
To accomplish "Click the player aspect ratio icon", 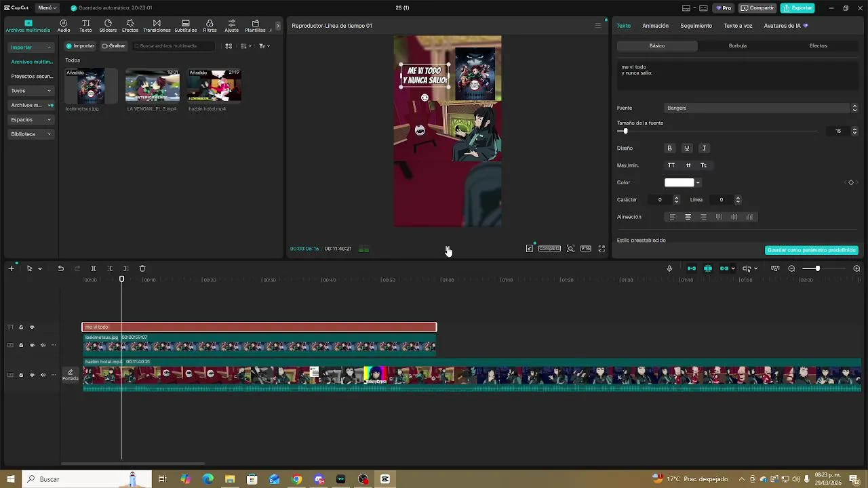I will pos(586,249).
